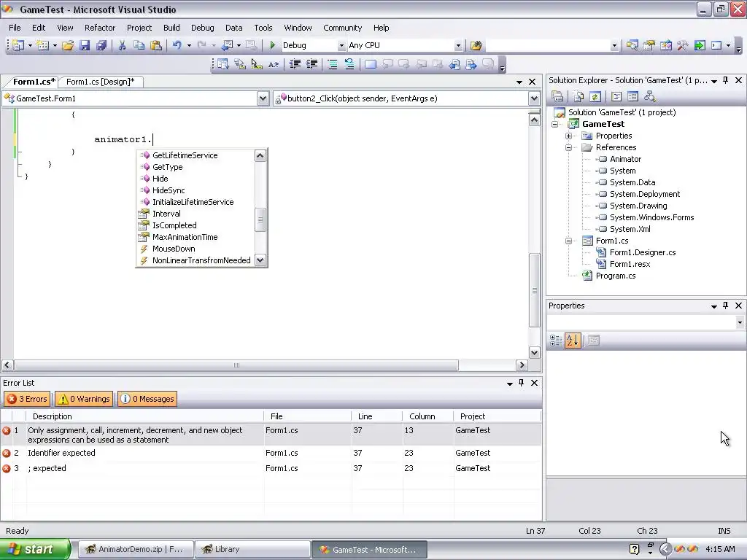Click the Navigate Backward icon
This screenshot has width=747, height=560.
228,45
